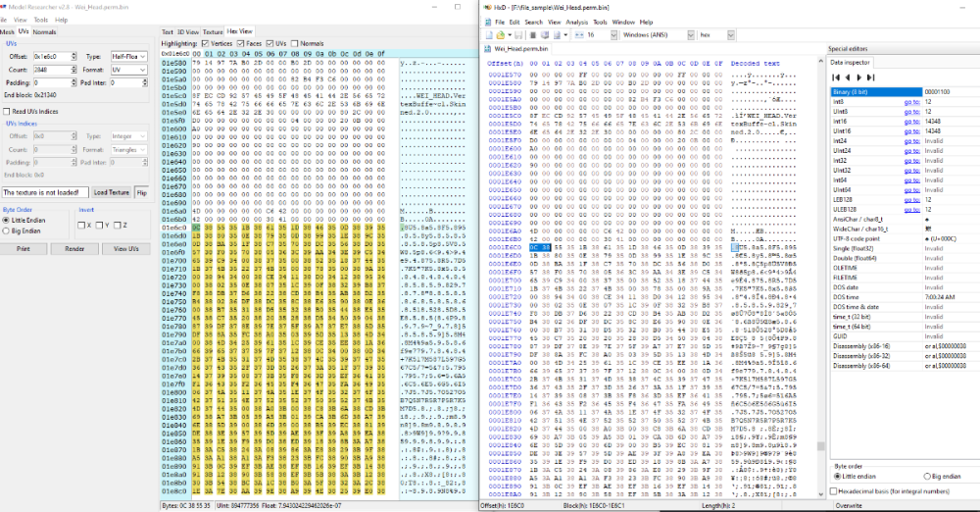The image size is (980, 512).
Task: Click the scroll down arrow in HxD hex view
Action: pos(820,494)
